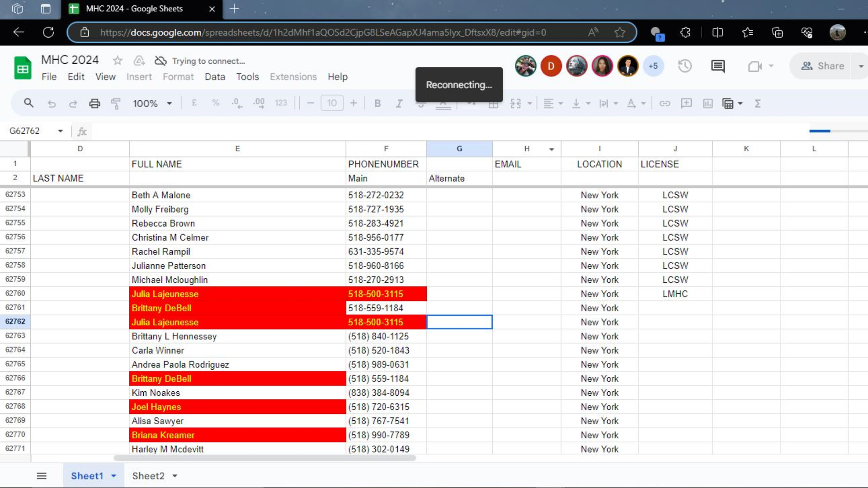The width and height of the screenshot is (868, 488).
Task: Open filter views dropdown
Action: click(x=740, y=103)
